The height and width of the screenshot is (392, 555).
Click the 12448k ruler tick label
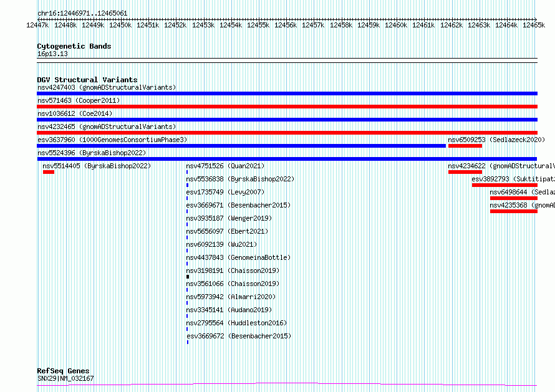click(x=65, y=25)
